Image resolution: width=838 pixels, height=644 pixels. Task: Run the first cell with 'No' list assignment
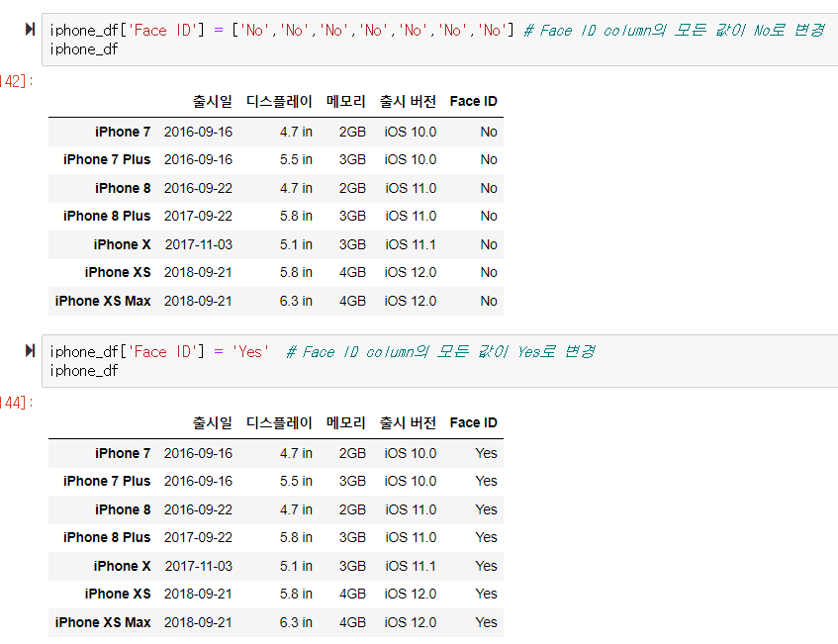point(31,29)
